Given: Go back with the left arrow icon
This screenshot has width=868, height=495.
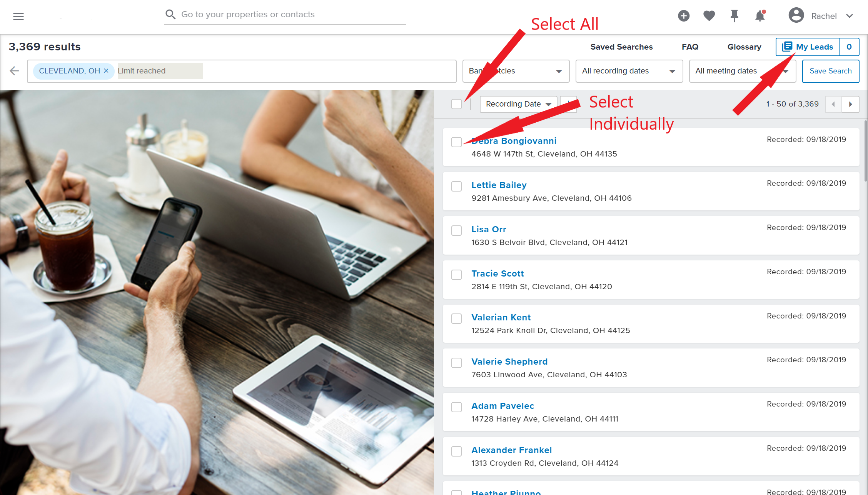Looking at the screenshot, I should [14, 71].
